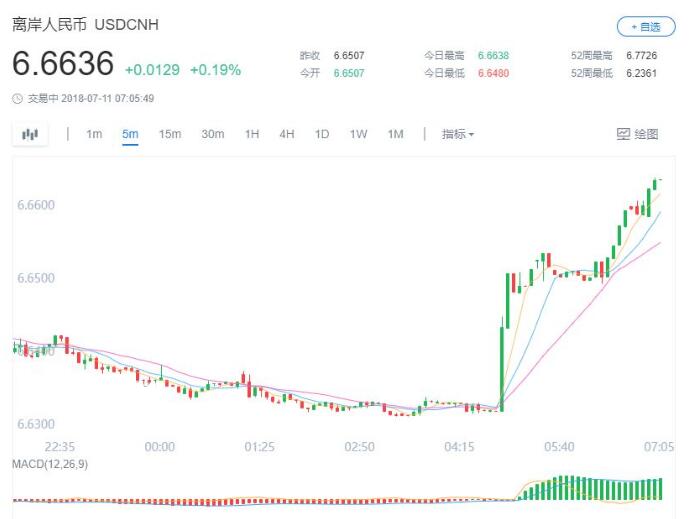Switch chart to 15m interval
The width and height of the screenshot is (694, 519).
pyautogui.click(x=170, y=134)
